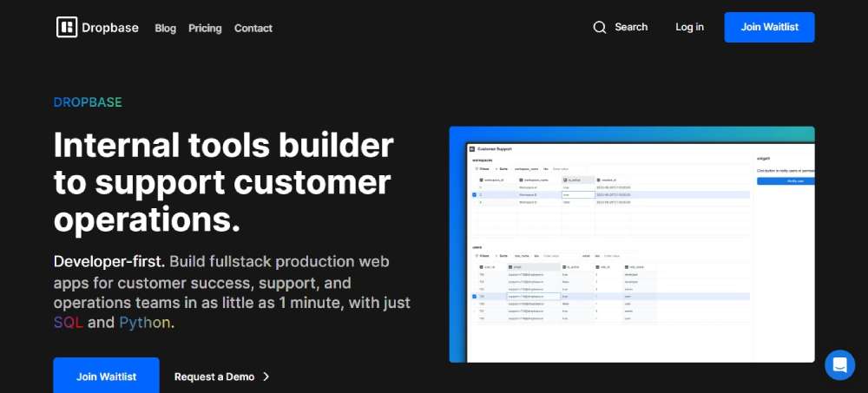Click the highlighted SQL word
868x393 pixels.
click(x=68, y=322)
